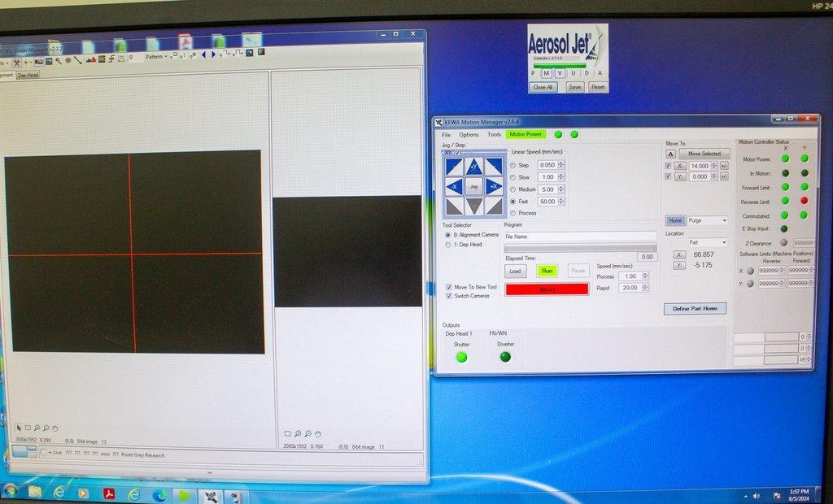This screenshot has width=833, height=504.
Task: Enable the Move To New Tool checkbox
Action: 450,286
